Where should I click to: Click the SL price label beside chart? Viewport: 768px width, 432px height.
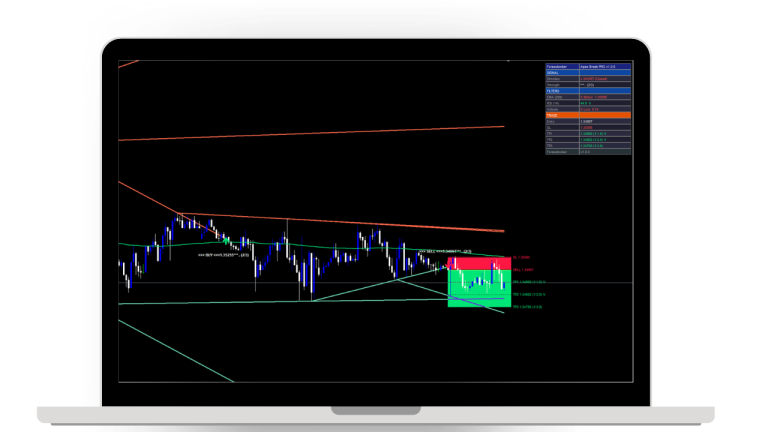[521, 257]
